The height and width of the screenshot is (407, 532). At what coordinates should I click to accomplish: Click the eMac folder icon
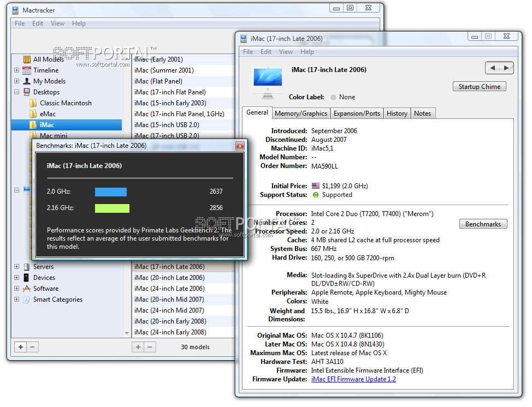33,114
